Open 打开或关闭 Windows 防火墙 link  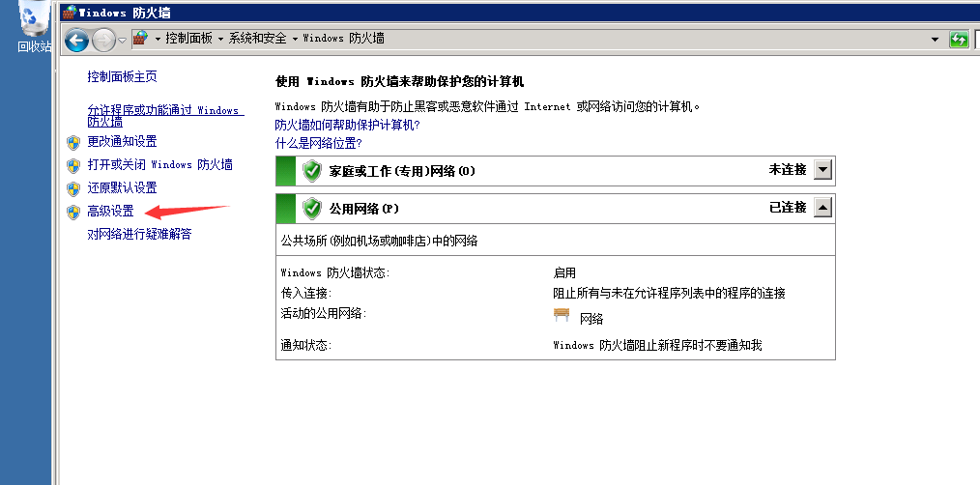point(160,165)
